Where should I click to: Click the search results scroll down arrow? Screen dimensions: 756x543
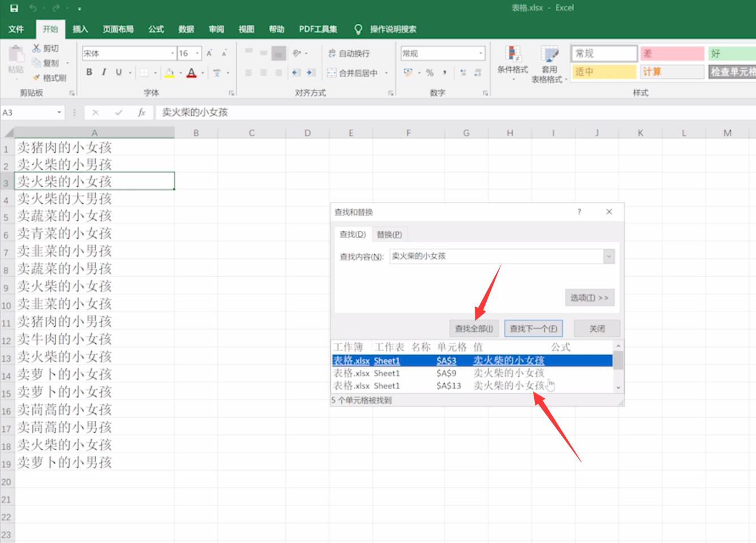coord(618,387)
